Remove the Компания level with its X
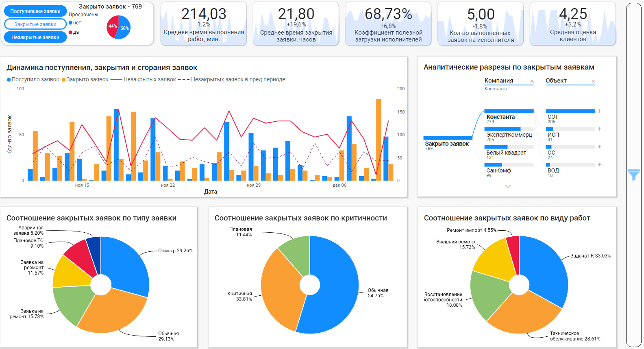644x349 pixels. point(532,81)
